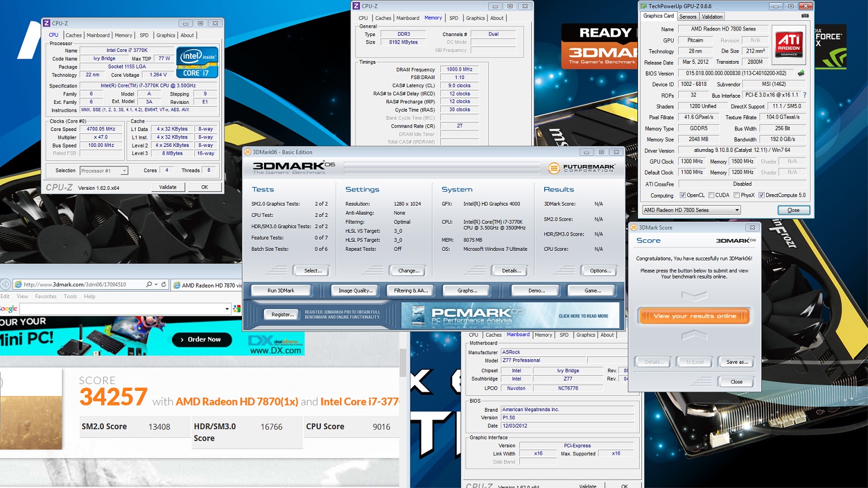Open the Processor #1 selection dropdown
This screenshot has height=488, width=868.
104,171
